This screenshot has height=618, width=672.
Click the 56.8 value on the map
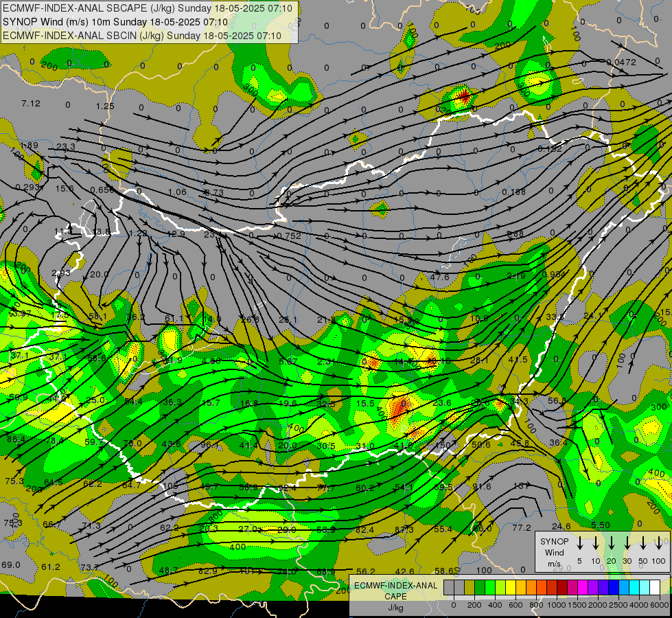557,400
